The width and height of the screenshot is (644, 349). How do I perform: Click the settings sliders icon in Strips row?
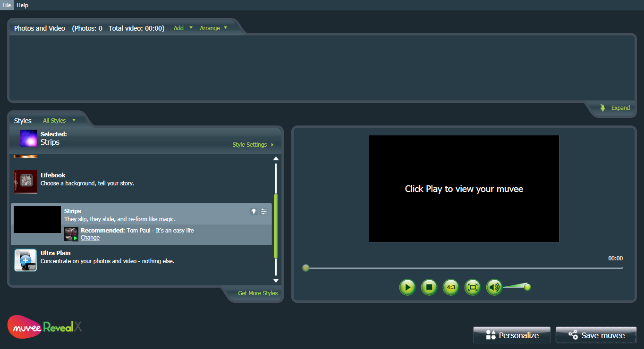[x=264, y=211]
